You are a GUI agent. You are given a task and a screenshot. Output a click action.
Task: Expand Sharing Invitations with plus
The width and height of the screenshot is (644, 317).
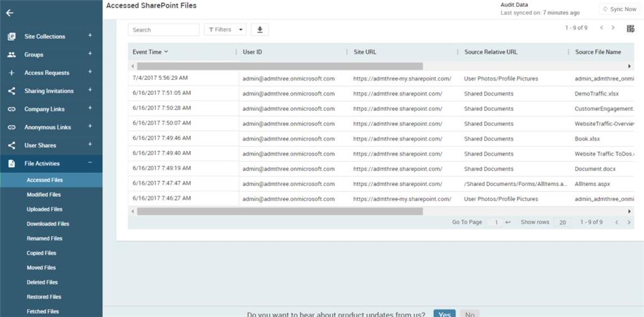(90, 90)
